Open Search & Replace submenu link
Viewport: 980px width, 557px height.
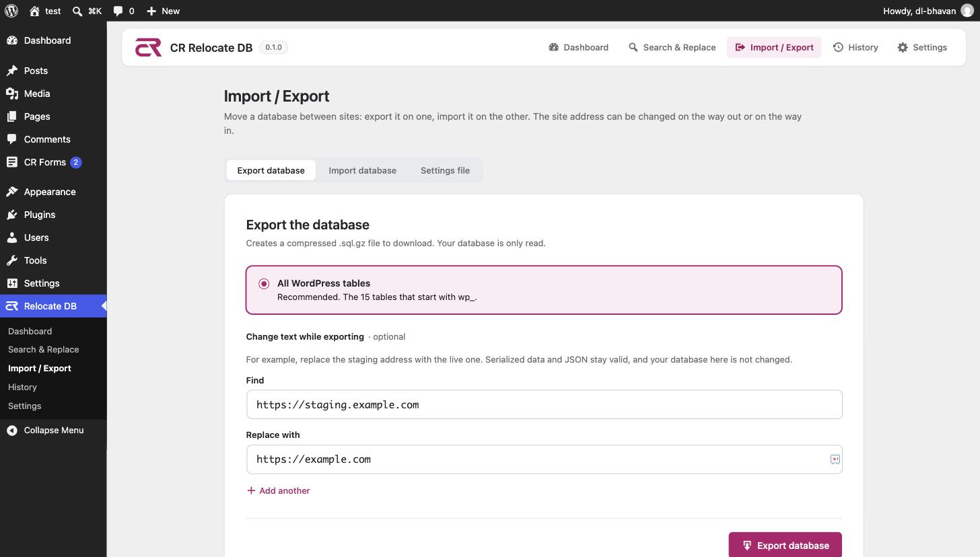click(x=43, y=349)
